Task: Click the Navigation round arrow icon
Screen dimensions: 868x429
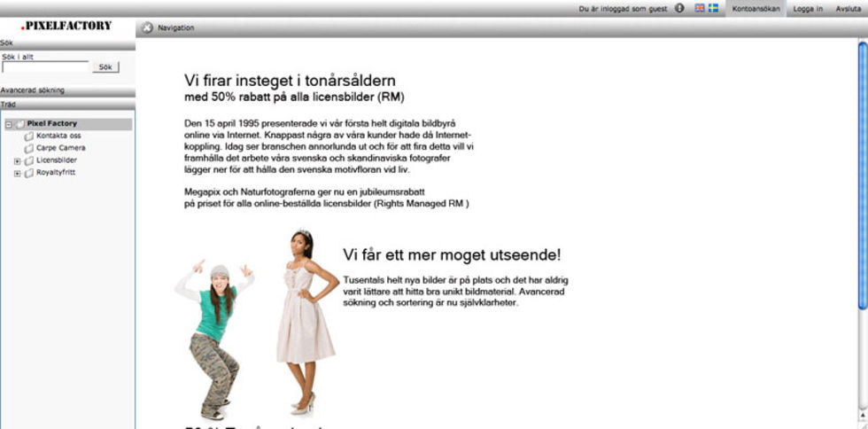Action: pyautogui.click(x=147, y=27)
